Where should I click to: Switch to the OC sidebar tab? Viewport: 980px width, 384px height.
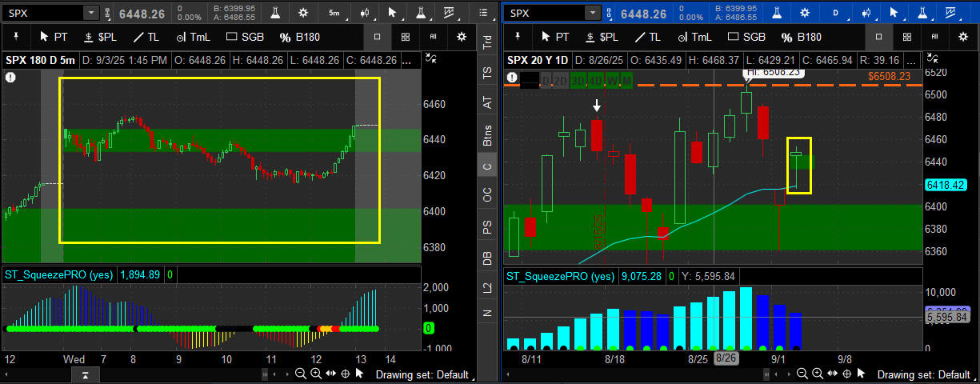pos(487,195)
